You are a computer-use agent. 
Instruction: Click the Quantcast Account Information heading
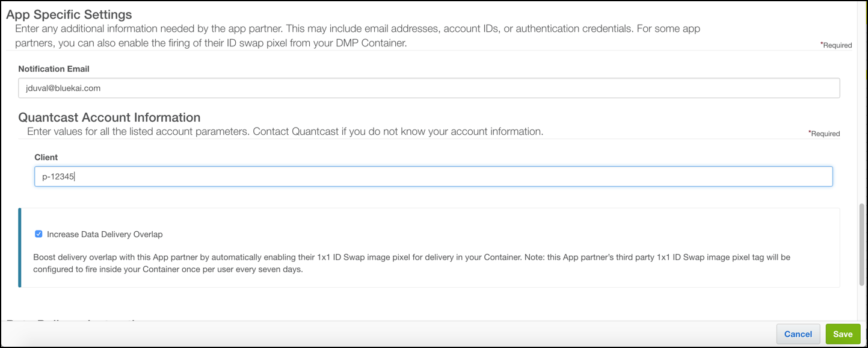pos(109,117)
